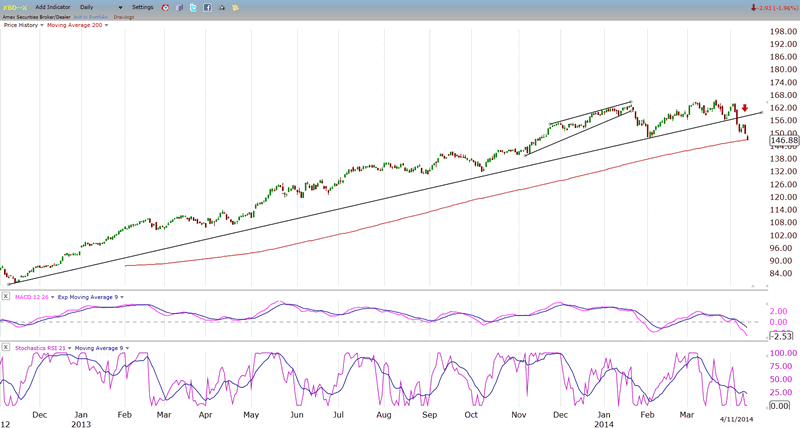Viewport: 800px width, 428px height.
Task: Click the 146.88 current price label
Action: [784, 140]
